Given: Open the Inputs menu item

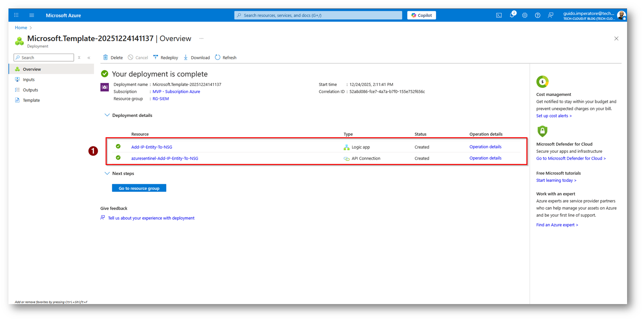Looking at the screenshot, I should tap(29, 80).
